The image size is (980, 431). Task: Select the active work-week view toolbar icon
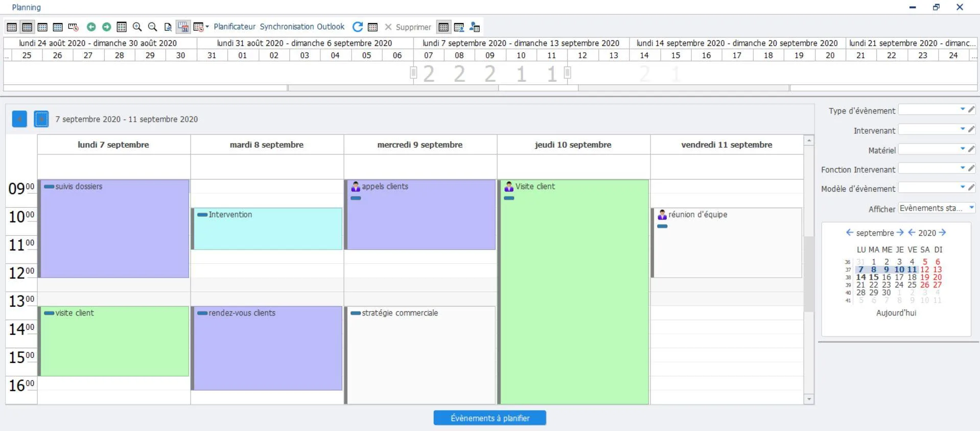27,27
